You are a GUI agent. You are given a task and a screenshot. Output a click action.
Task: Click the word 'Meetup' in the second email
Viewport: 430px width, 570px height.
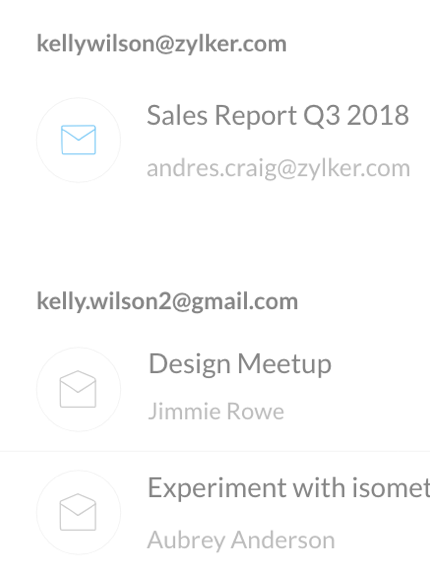[285, 365]
